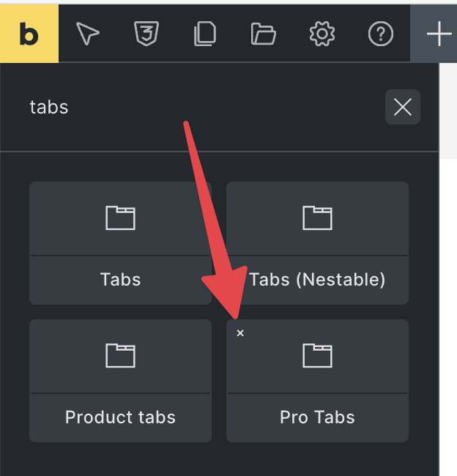Click into the search field containing "tabs"

tap(198, 107)
